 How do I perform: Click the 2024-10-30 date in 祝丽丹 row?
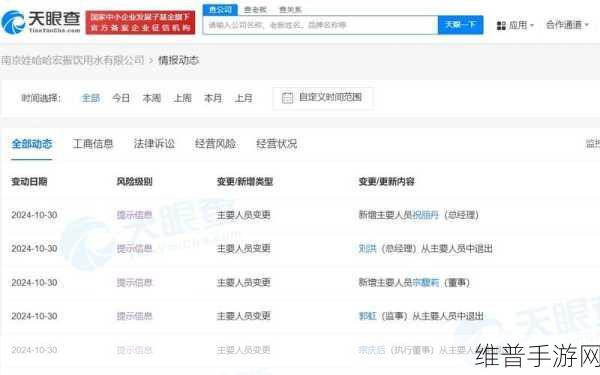pos(34,215)
